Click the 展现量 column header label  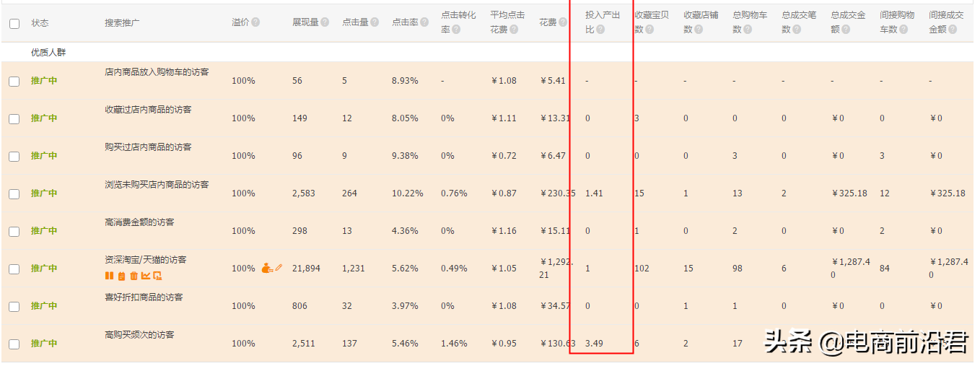click(305, 22)
